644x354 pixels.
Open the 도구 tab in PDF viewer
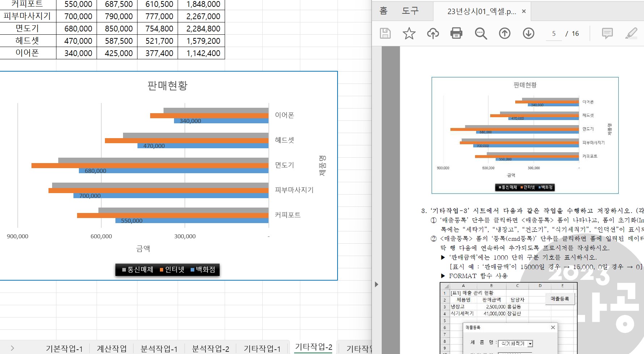410,11
